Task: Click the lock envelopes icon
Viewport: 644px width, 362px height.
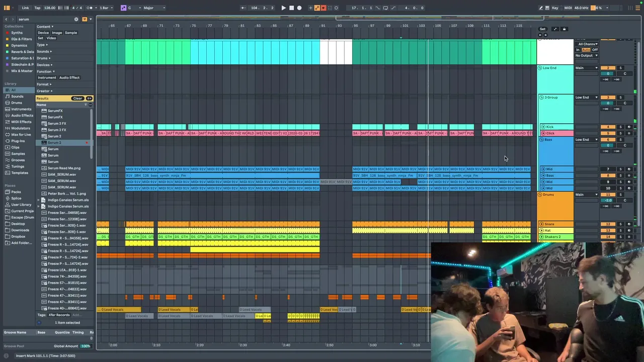Action: (564, 29)
